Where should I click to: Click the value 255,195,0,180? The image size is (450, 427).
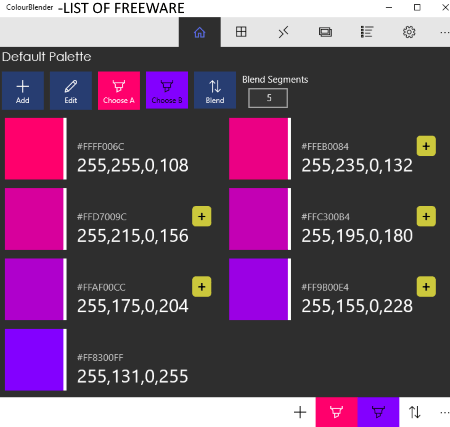(x=357, y=236)
